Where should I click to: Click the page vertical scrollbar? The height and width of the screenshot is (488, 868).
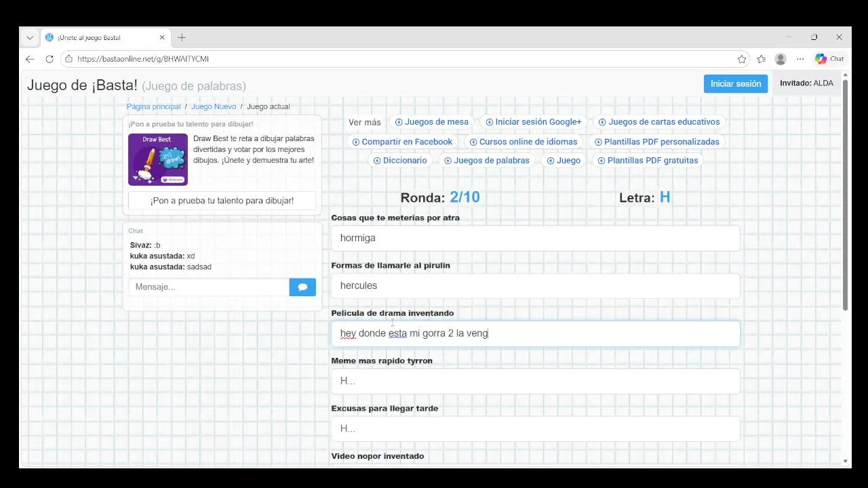pyautogui.click(x=846, y=195)
